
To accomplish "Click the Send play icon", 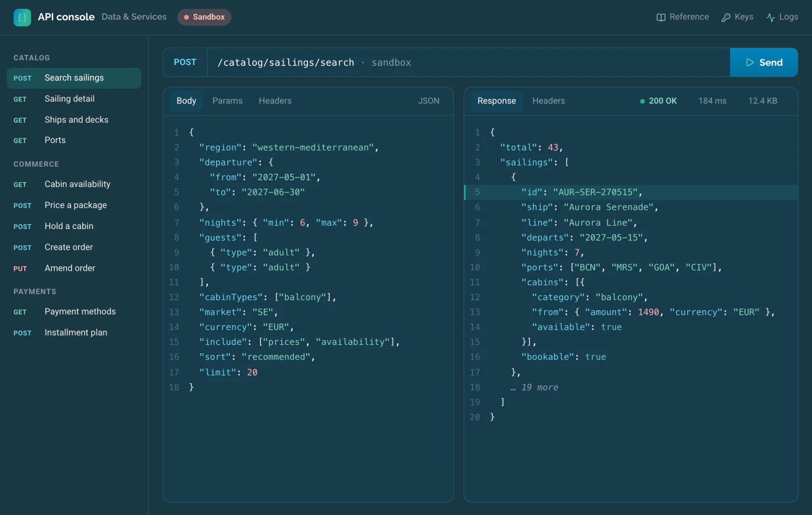I will click(750, 62).
